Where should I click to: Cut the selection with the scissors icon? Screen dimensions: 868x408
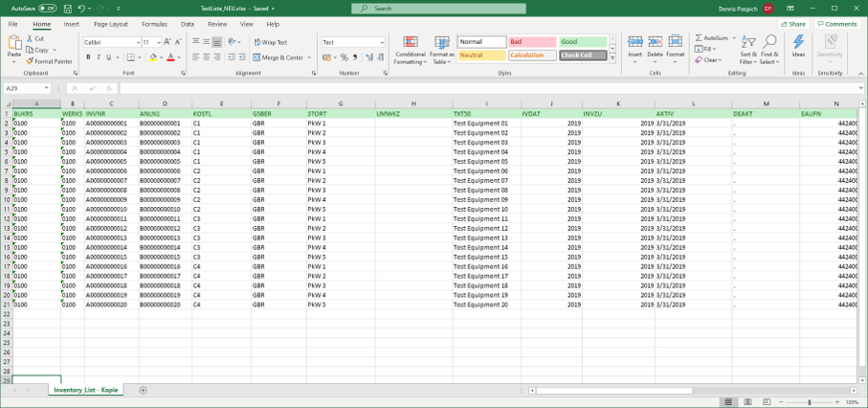(x=31, y=39)
